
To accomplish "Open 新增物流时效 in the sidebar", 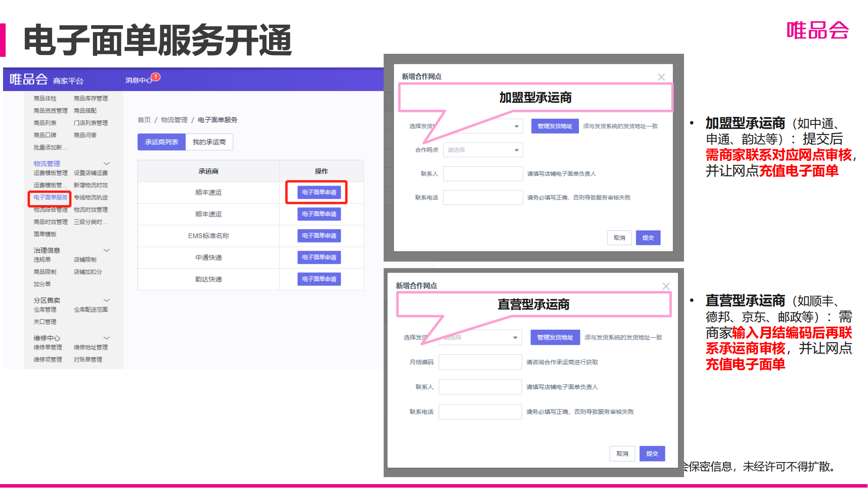I will (91, 185).
